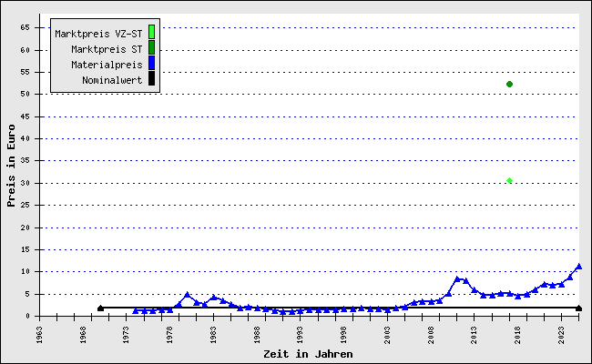The height and width of the screenshot is (364, 592).
Task: Click the dark green Marktpreis ST legend swatch
Action: [152, 48]
